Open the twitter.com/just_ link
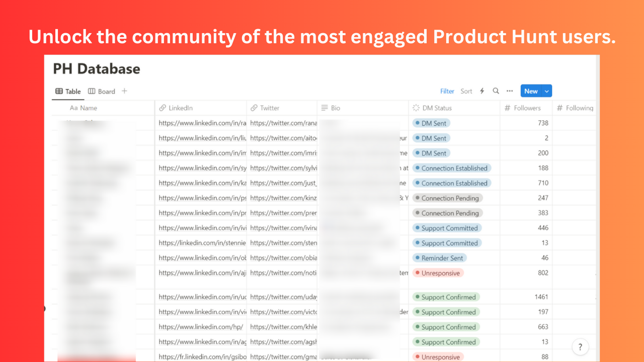Viewport: 644px width, 362px height. 283,183
